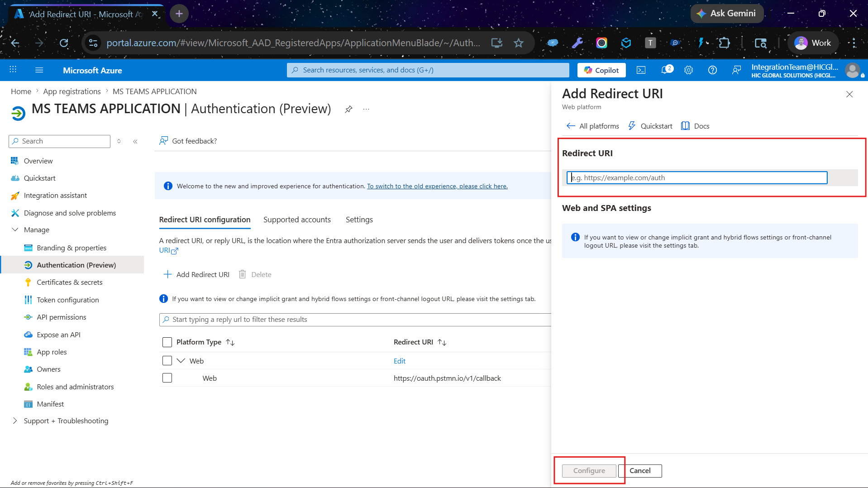The width and height of the screenshot is (868, 488).
Task: Open Expose an API
Action: coord(58,335)
